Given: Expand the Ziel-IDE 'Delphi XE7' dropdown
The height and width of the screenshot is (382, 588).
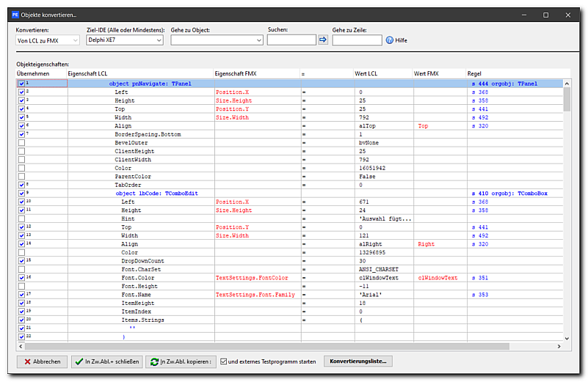Looking at the screenshot, I should click(x=124, y=40).
